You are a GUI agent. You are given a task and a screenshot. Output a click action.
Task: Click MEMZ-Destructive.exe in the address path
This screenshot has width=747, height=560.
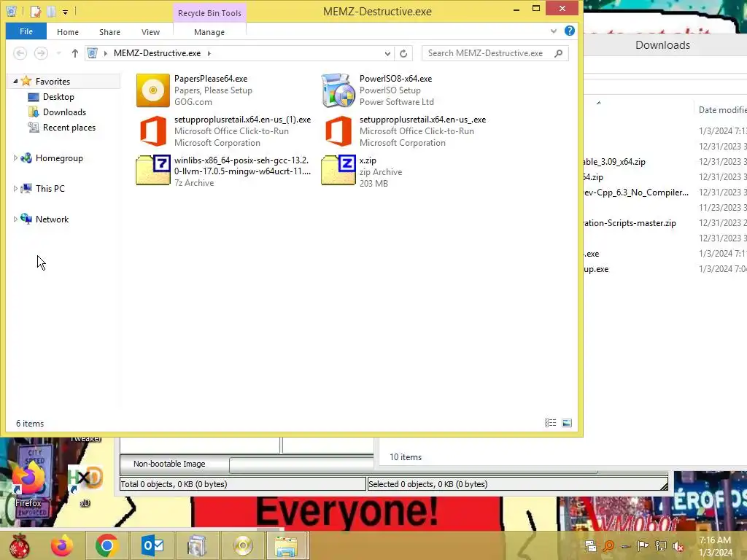(x=157, y=52)
